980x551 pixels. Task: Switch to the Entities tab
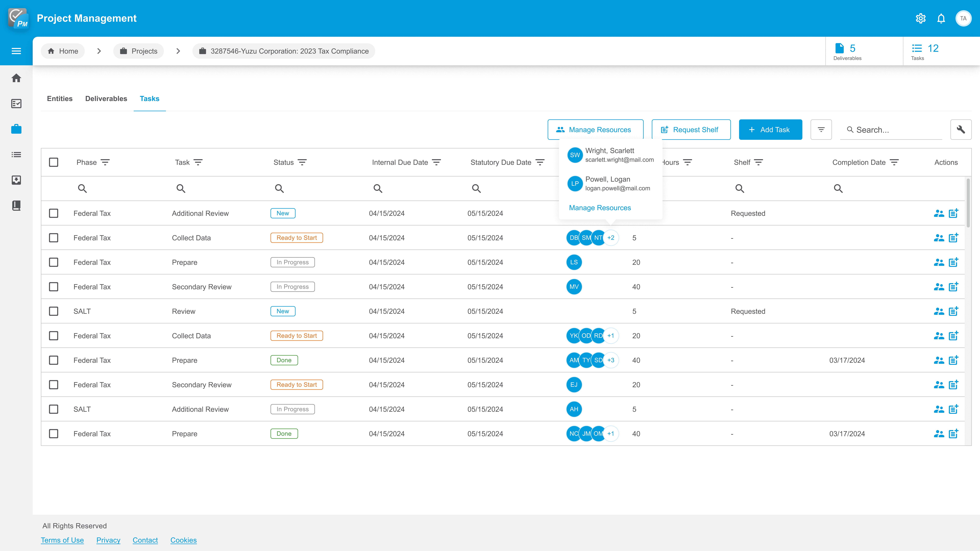[60, 98]
